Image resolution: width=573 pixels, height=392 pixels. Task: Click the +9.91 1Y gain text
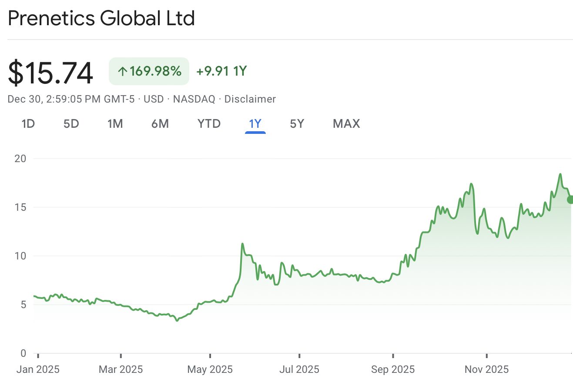[221, 71]
